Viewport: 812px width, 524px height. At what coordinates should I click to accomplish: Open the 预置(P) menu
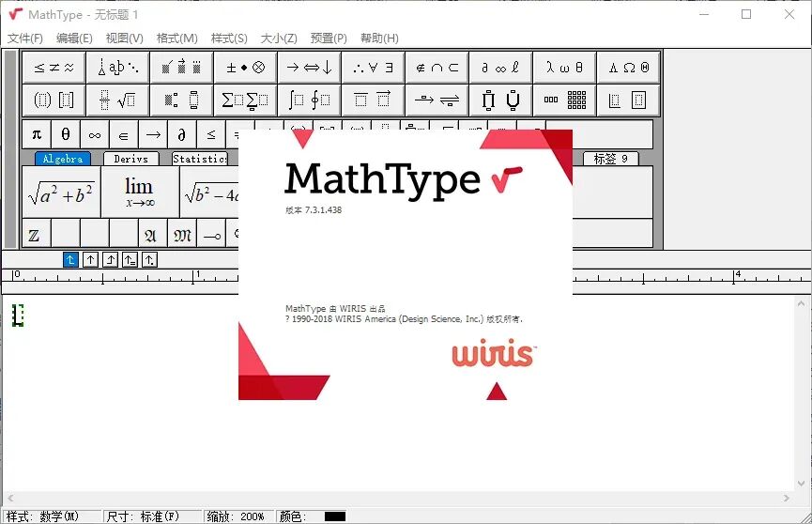(329, 38)
